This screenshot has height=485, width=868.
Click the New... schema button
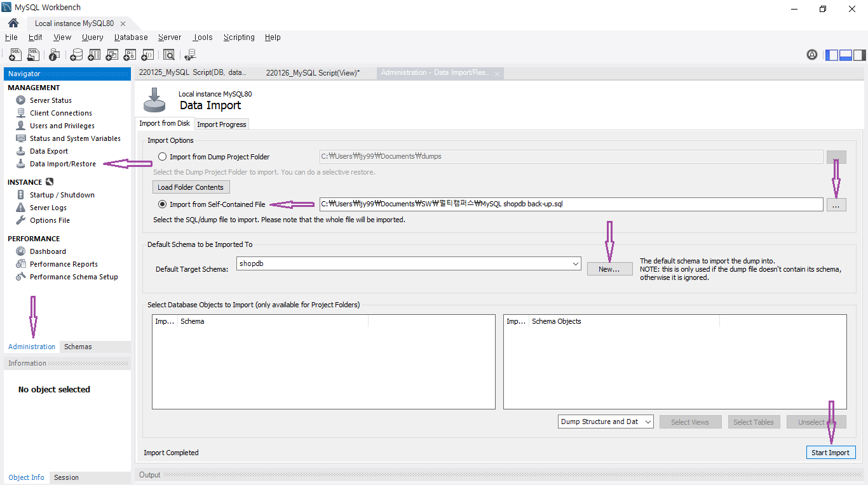point(609,269)
